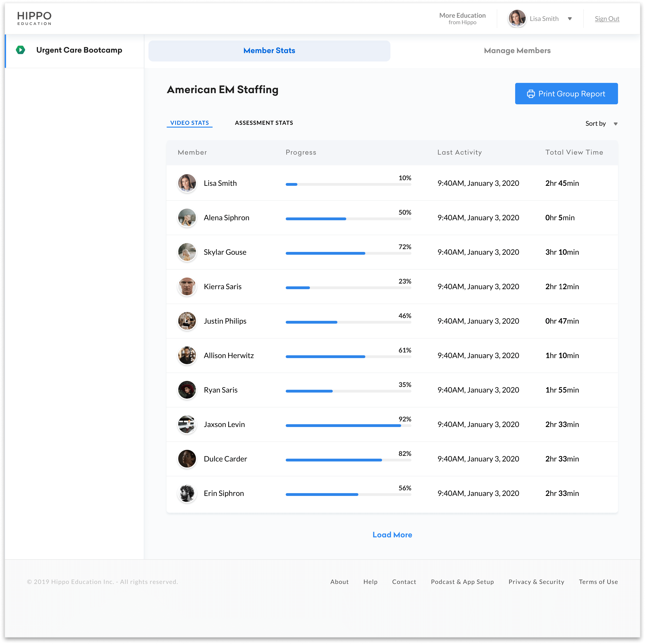Click the HIPPO Education logo
This screenshot has height=644, width=645.
point(34,18)
